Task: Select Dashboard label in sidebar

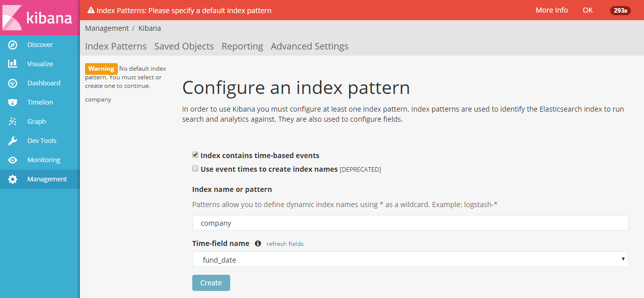Action: tap(44, 83)
